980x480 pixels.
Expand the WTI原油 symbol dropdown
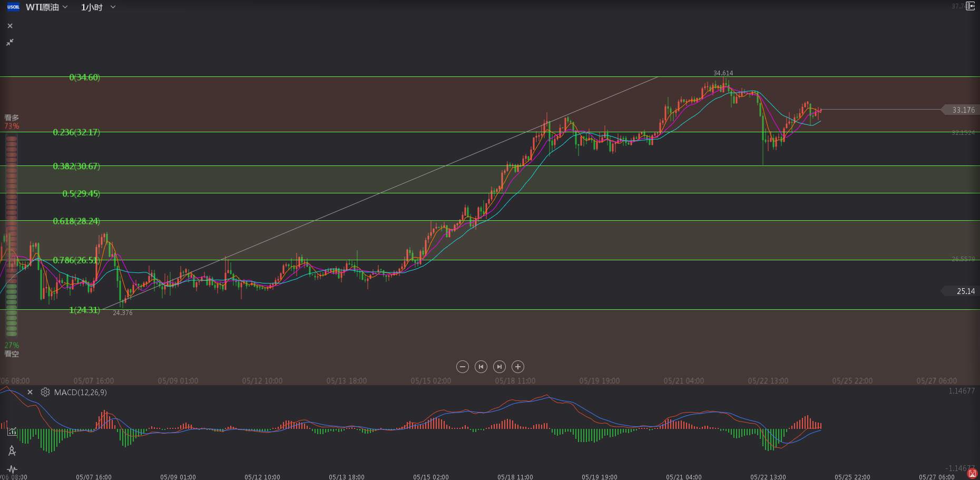47,7
